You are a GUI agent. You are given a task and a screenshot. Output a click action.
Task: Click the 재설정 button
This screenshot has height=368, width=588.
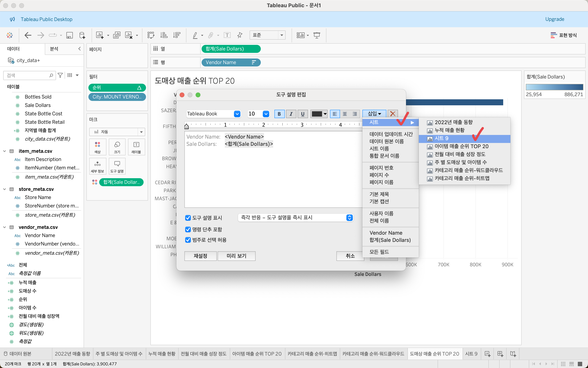200,256
